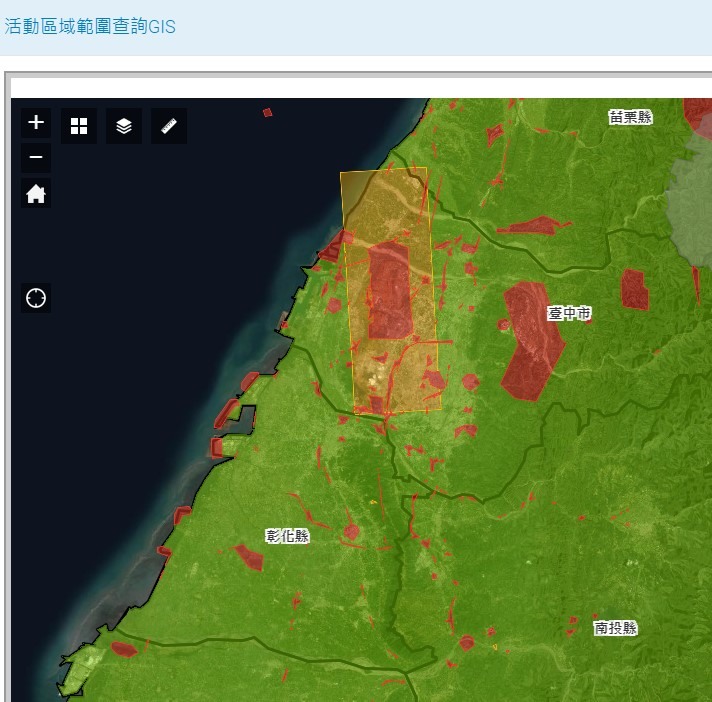Locate my position with crosshair button

[36, 298]
